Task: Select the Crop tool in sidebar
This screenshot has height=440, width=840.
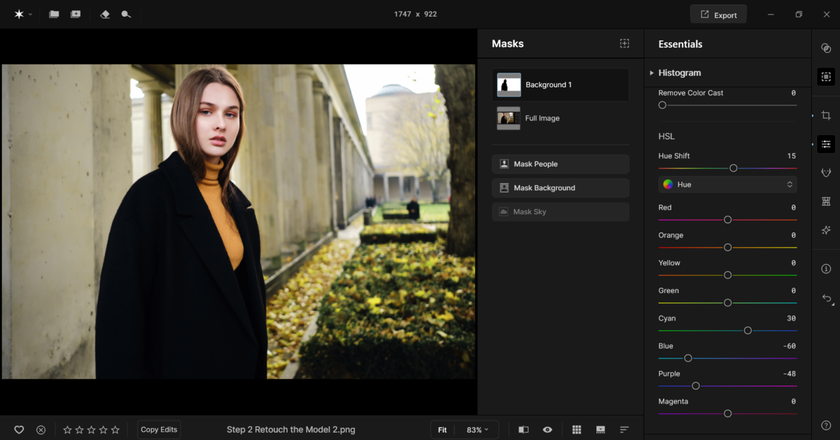Action: (x=826, y=116)
